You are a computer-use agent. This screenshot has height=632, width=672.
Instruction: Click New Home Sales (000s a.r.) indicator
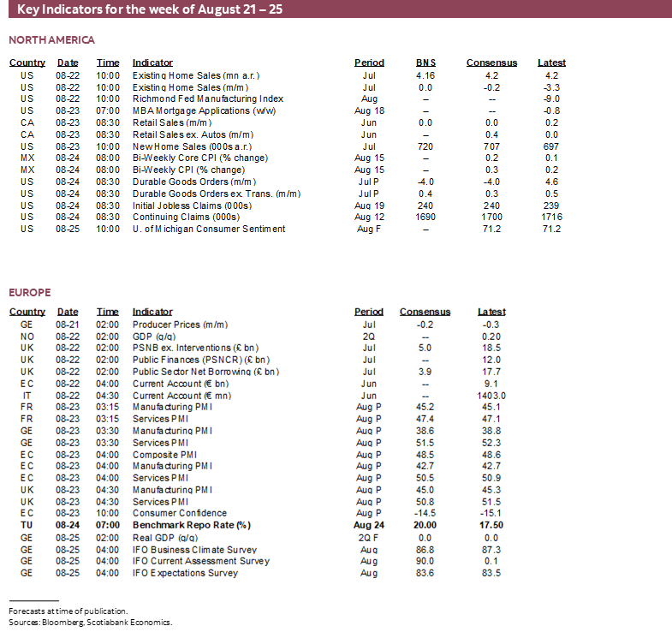pyautogui.click(x=189, y=146)
